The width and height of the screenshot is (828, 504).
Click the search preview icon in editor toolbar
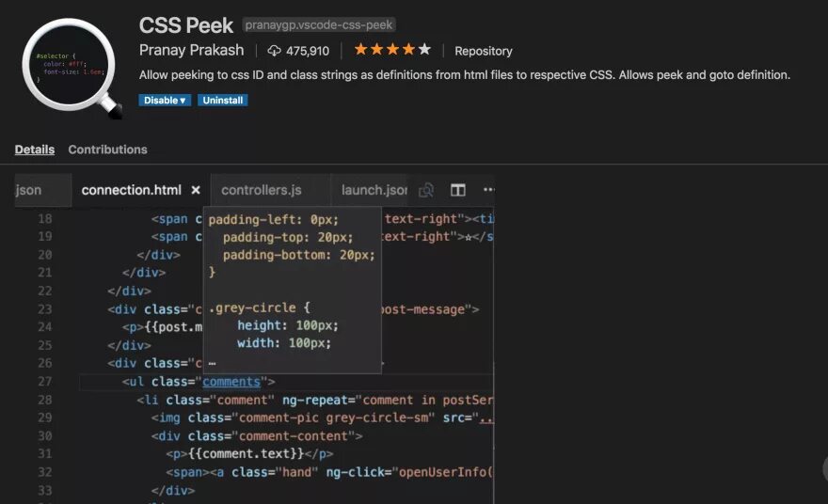(426, 190)
